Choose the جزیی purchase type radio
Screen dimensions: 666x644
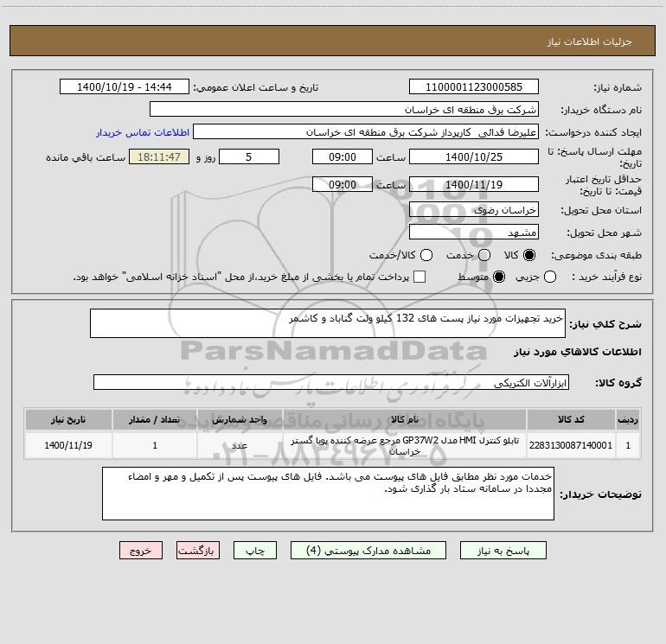(x=550, y=277)
